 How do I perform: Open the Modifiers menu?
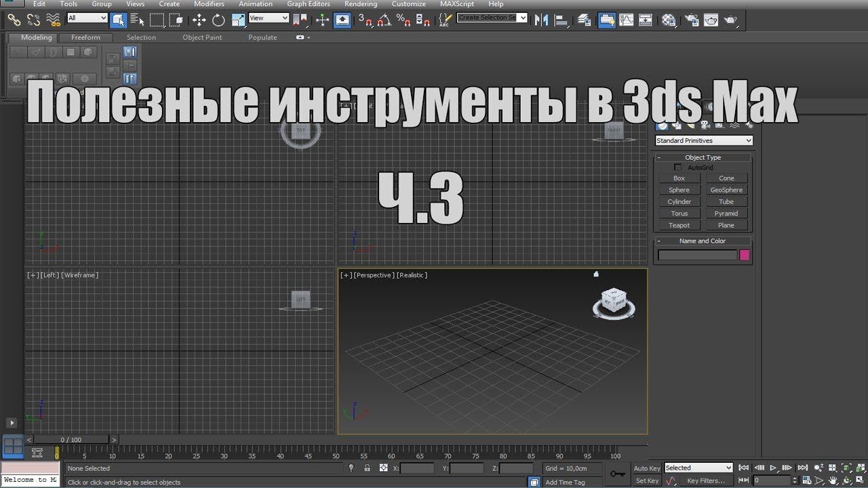209,4
